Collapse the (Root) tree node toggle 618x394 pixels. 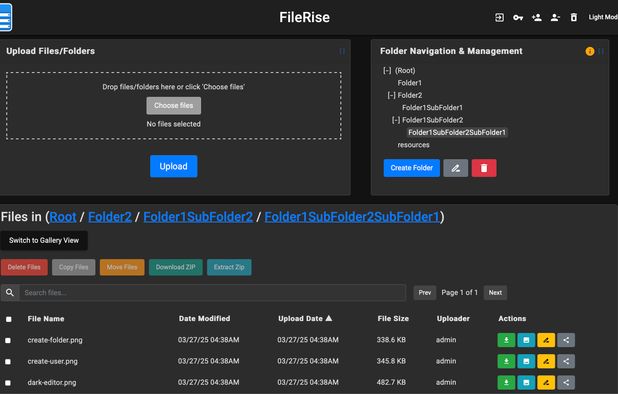coord(387,71)
